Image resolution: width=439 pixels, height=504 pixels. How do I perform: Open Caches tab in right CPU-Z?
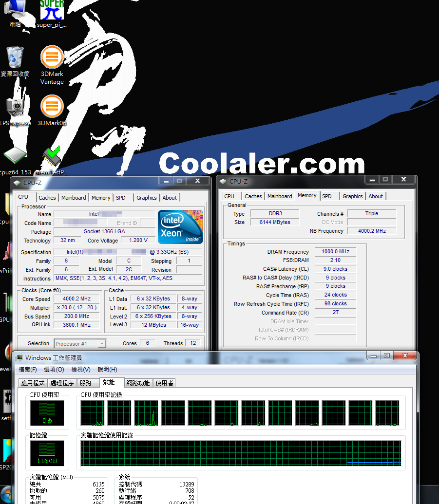pos(253,196)
